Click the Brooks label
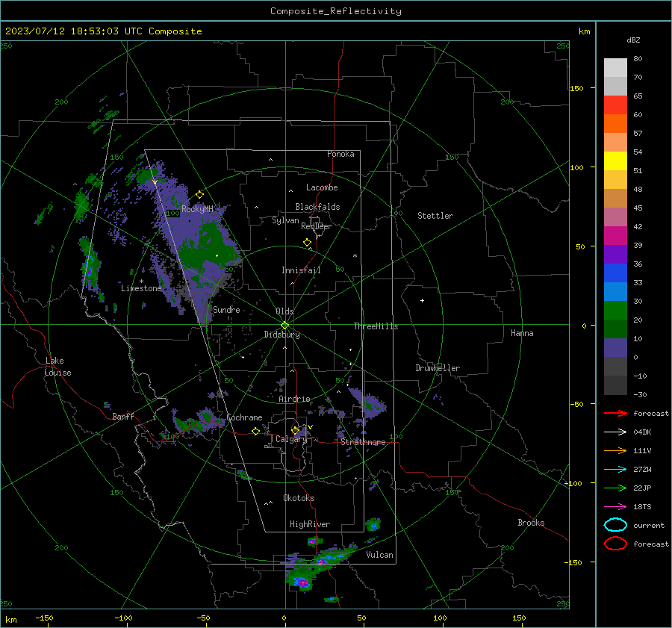The height and width of the screenshot is (628, 672). pos(531,523)
